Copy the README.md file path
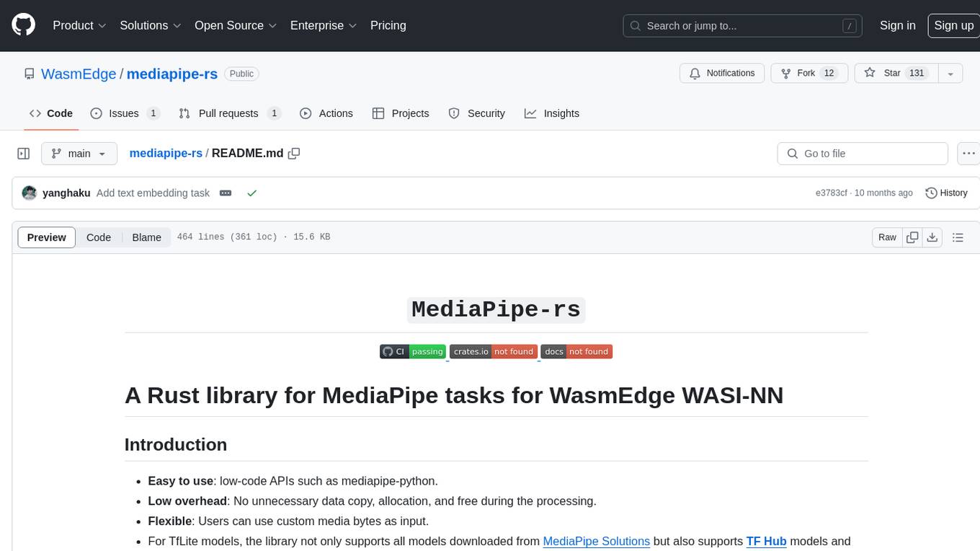The height and width of the screenshot is (551, 980). tap(294, 154)
